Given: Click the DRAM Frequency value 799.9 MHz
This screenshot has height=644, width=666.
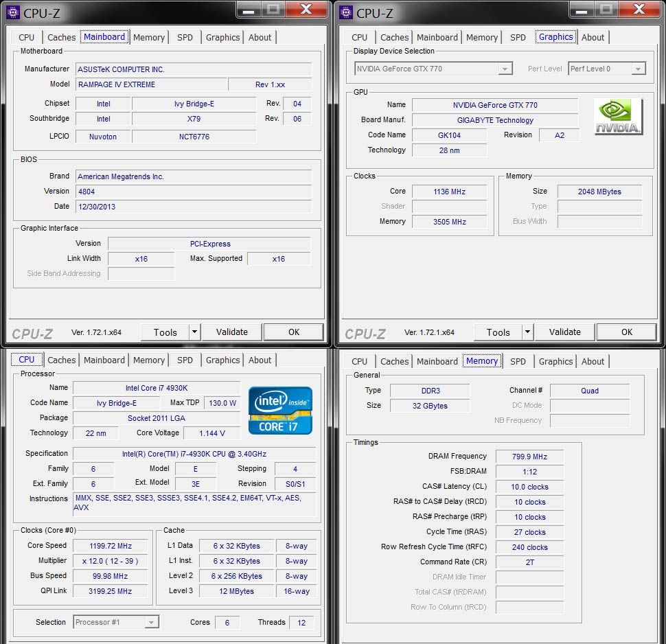Looking at the screenshot, I should point(529,457).
